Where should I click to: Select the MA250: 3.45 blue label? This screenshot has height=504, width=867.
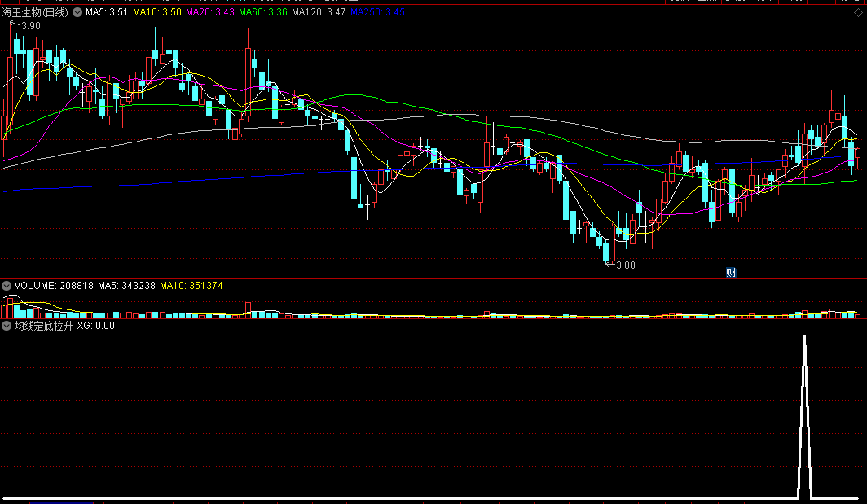point(377,12)
